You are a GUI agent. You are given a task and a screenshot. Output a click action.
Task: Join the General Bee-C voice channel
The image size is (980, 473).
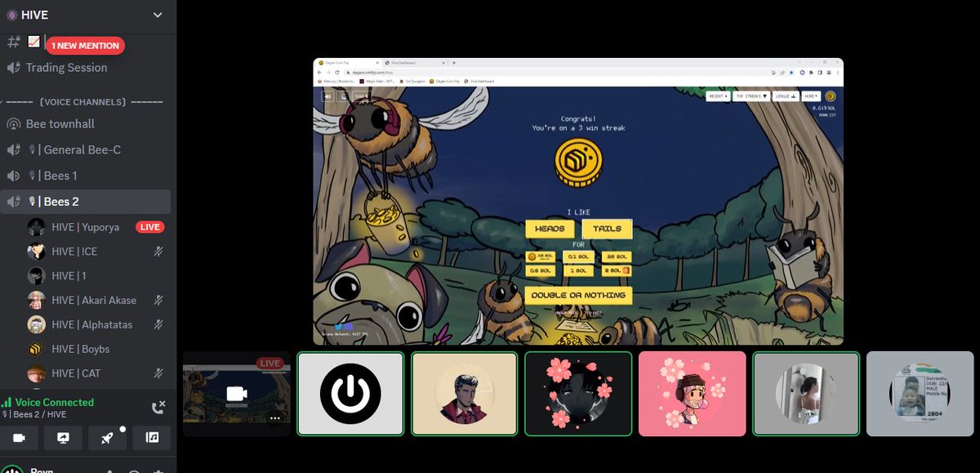coord(74,150)
